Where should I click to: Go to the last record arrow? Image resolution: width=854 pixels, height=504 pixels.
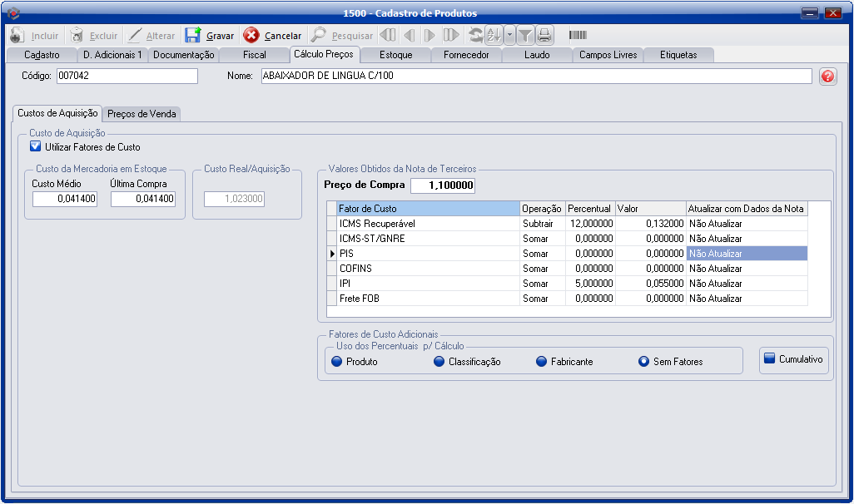pyautogui.click(x=450, y=35)
